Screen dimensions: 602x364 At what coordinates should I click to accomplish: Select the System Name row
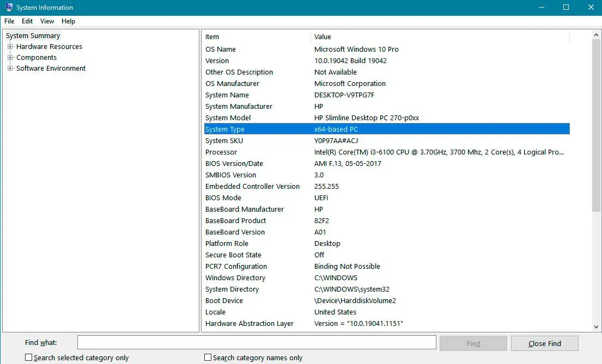coord(387,95)
